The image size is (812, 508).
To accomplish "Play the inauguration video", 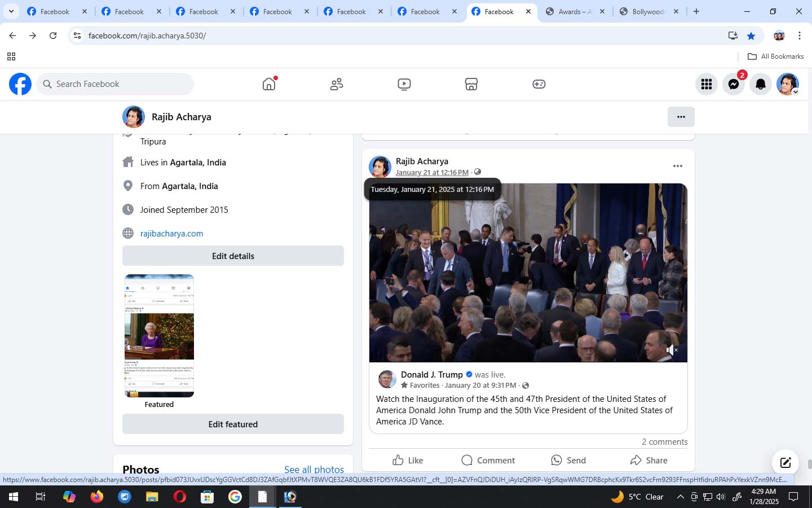I will click(528, 273).
